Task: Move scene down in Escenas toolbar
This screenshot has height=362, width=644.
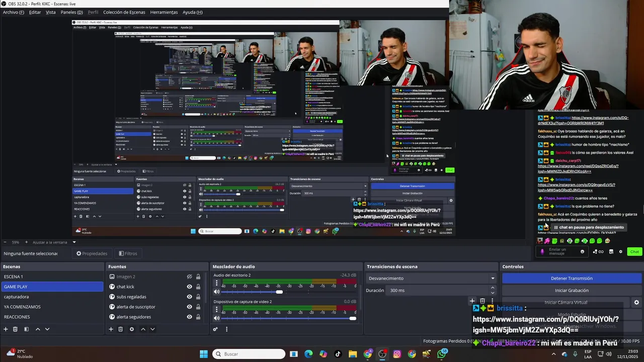Action: [x=47, y=329]
